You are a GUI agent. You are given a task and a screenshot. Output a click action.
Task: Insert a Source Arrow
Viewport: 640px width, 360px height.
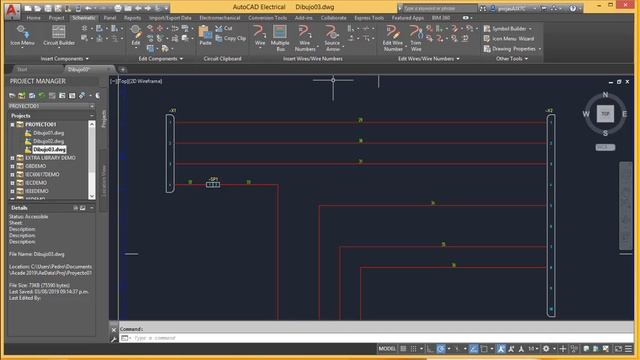tap(332, 38)
